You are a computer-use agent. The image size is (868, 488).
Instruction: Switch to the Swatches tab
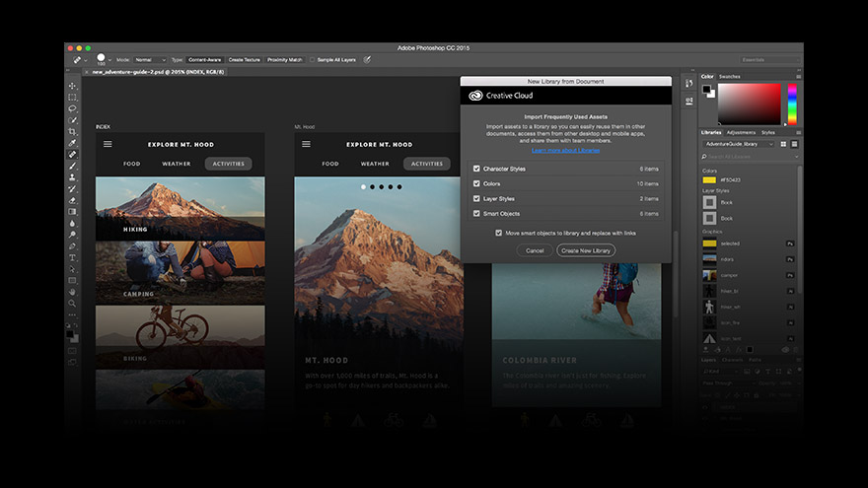click(x=730, y=76)
